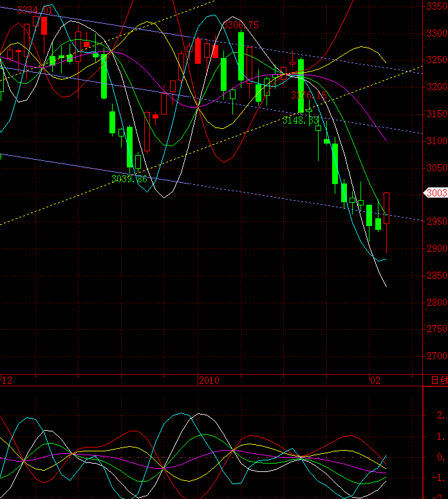Select the tall green candle above 3148.33 label
Viewport: 448px width, 499px height.
tap(301, 86)
